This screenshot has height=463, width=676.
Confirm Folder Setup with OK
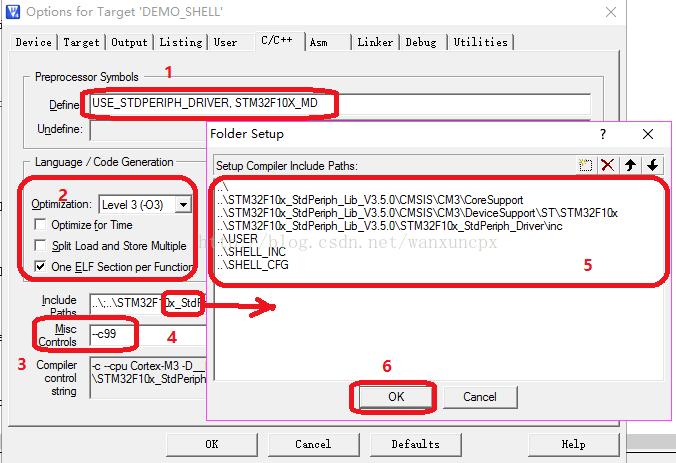396,397
